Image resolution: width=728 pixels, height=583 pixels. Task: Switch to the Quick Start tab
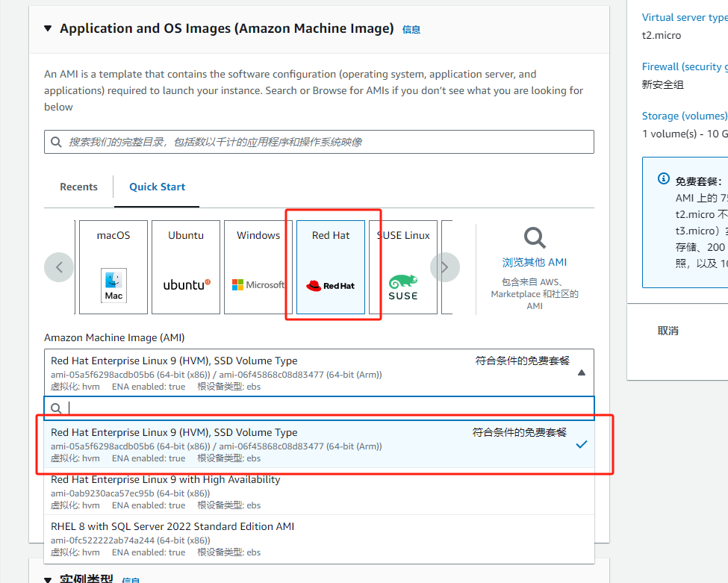[x=157, y=187]
